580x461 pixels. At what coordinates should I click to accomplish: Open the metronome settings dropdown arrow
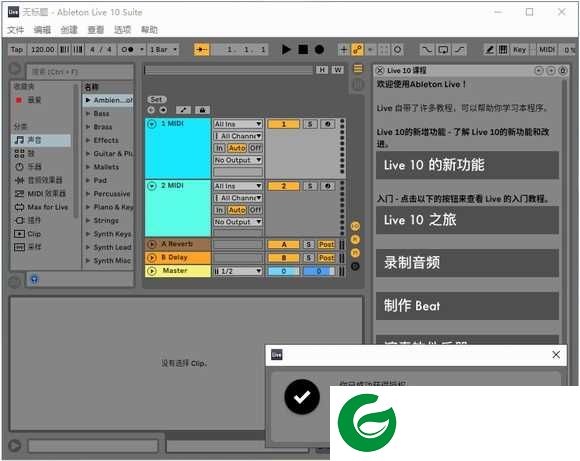click(x=142, y=49)
